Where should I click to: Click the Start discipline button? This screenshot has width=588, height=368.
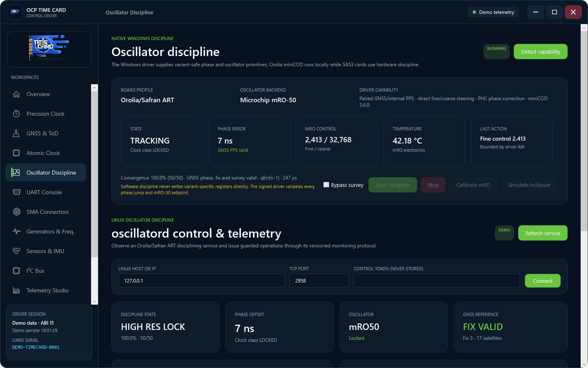[393, 185]
